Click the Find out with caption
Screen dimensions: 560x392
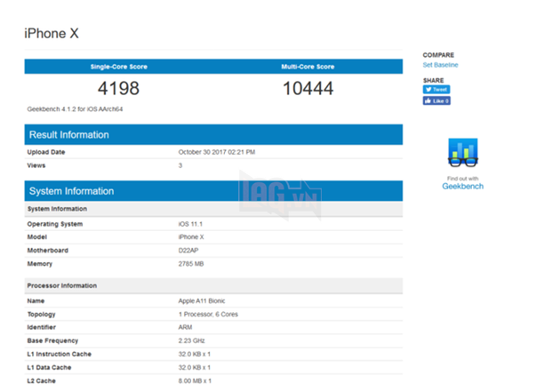pos(463,179)
